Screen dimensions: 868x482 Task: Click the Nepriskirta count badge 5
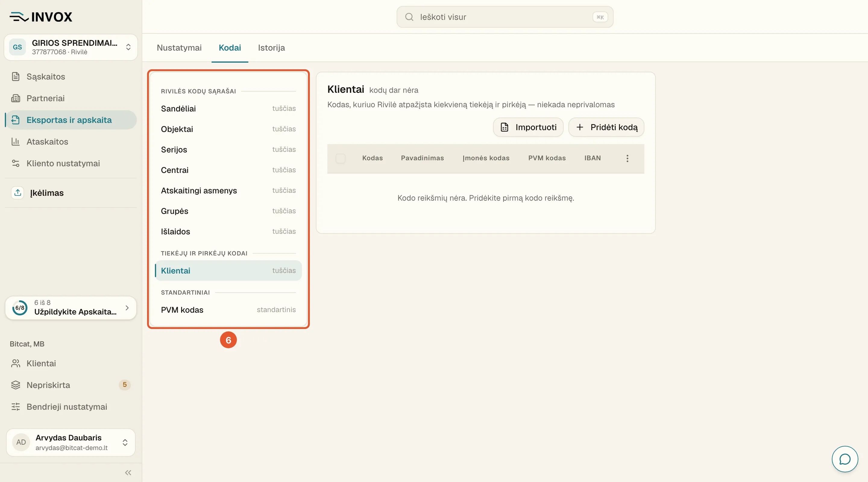tap(125, 385)
